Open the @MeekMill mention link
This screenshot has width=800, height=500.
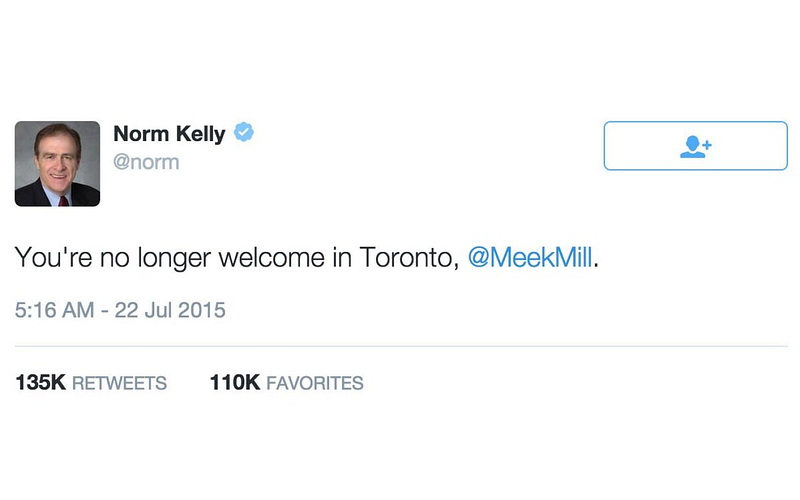pos(530,257)
